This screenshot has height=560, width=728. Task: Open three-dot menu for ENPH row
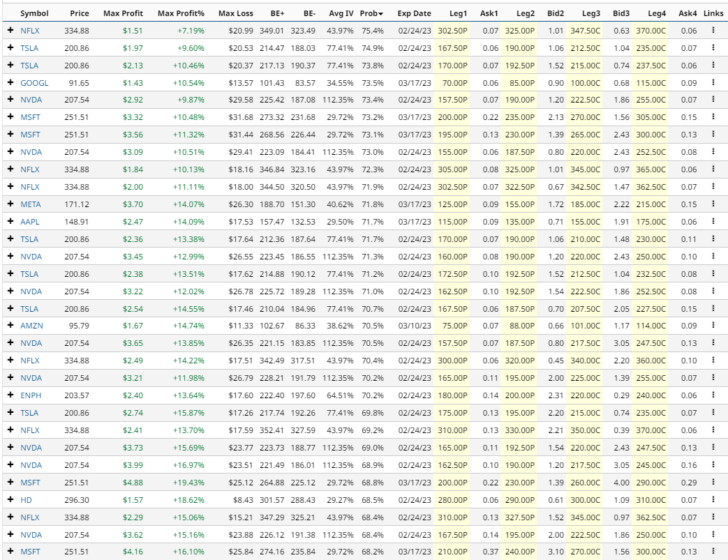coord(713,395)
